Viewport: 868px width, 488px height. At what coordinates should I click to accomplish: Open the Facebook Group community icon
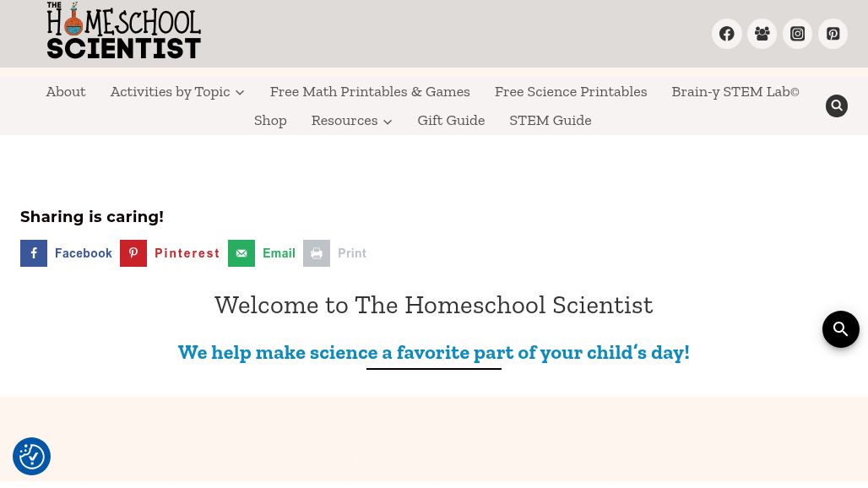(x=762, y=34)
